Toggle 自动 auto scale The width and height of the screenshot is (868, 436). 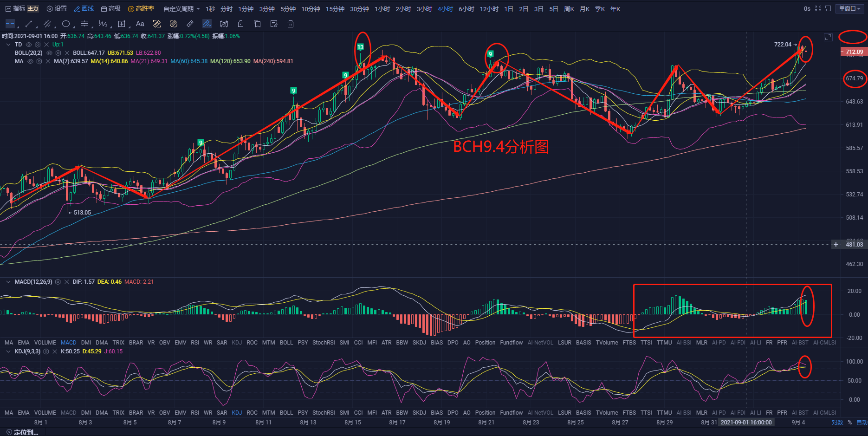point(862,423)
